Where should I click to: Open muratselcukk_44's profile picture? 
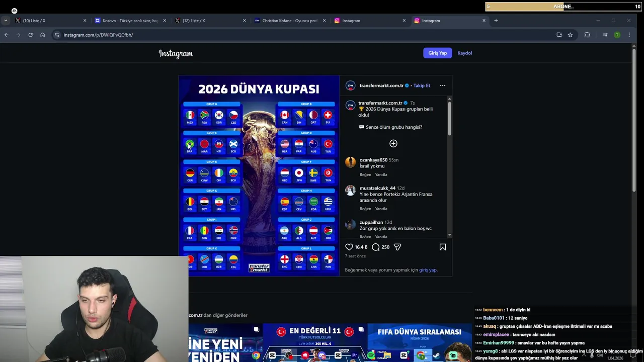(x=351, y=190)
